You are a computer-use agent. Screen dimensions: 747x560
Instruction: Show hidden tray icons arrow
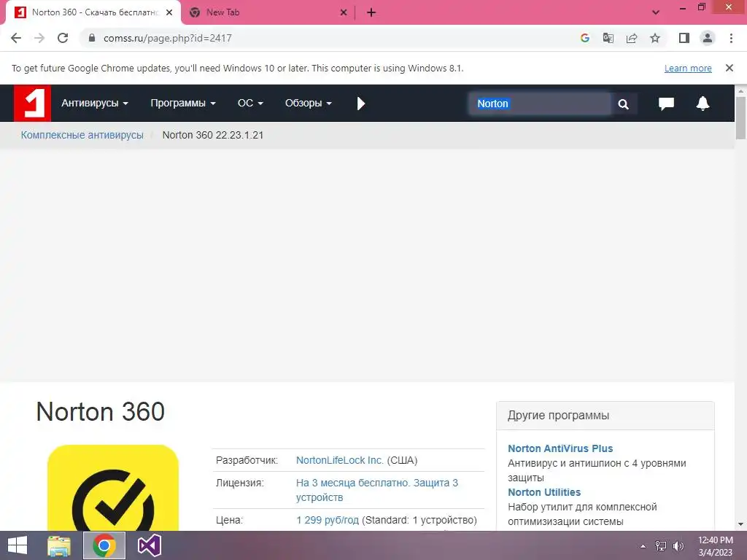(643, 546)
